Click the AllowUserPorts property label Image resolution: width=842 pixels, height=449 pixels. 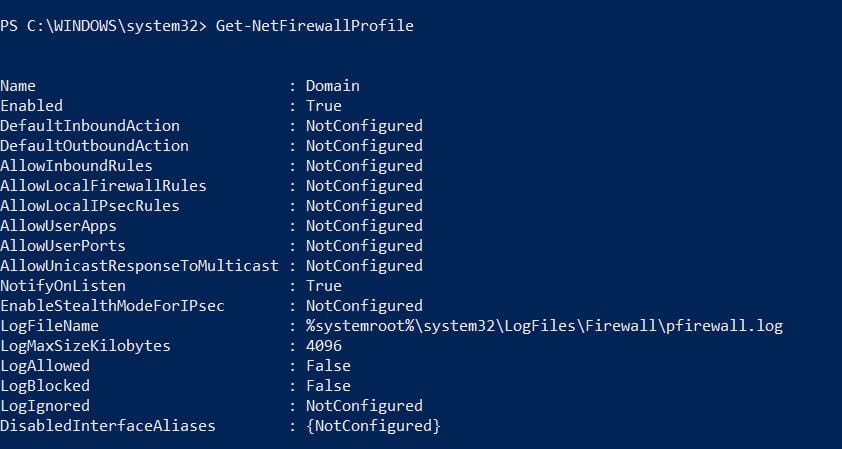coord(63,246)
